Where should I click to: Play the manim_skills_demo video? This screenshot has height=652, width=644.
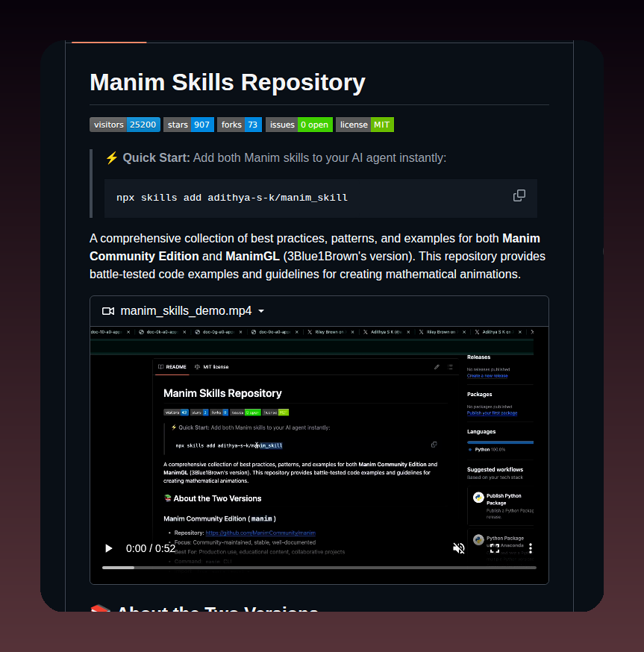pyautogui.click(x=109, y=548)
